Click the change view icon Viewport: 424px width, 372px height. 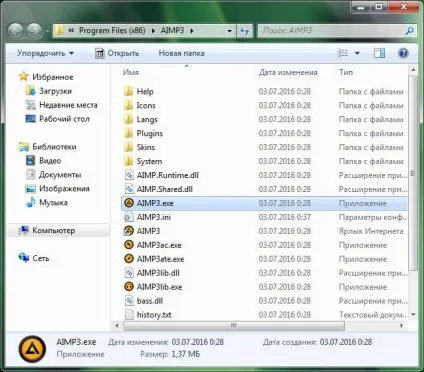tap(343, 53)
